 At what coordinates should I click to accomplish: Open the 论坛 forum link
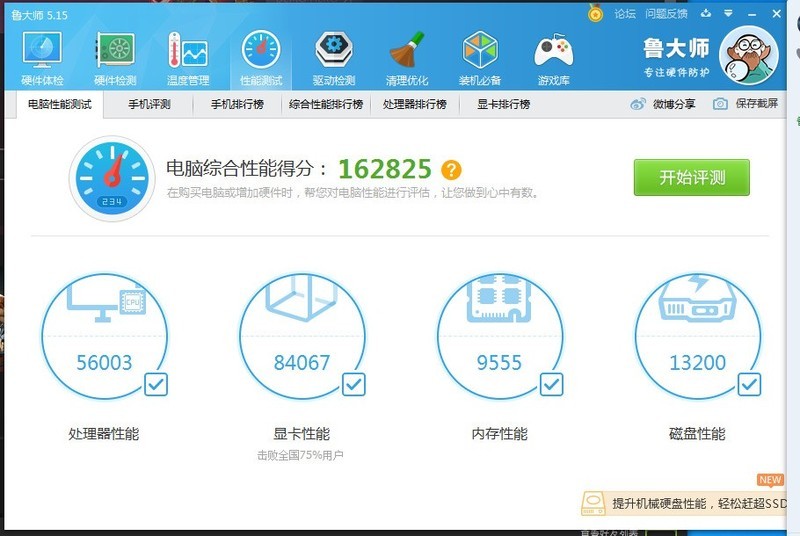pos(625,14)
